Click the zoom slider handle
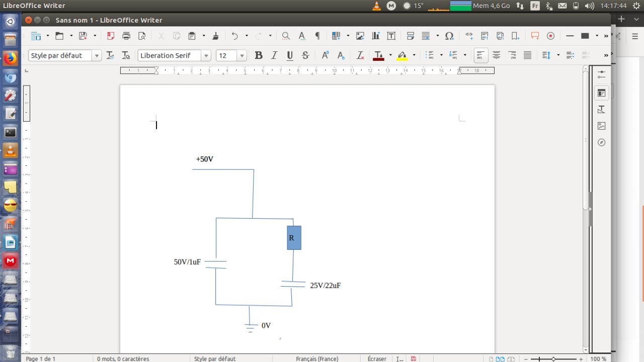The width and height of the screenshot is (644, 362). [553, 359]
